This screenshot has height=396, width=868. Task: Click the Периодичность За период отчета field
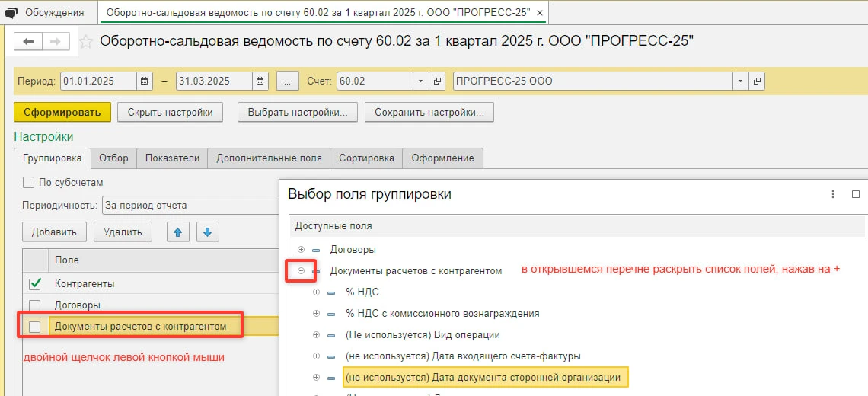click(191, 206)
